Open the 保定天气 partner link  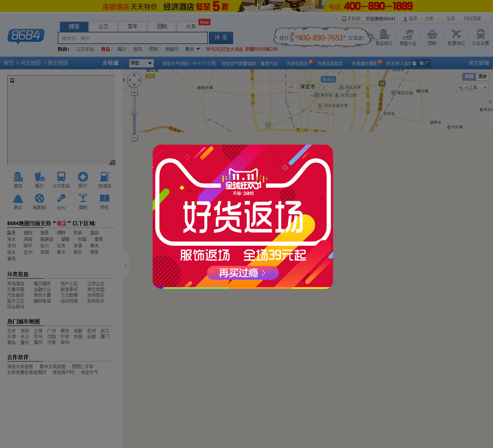90,373
